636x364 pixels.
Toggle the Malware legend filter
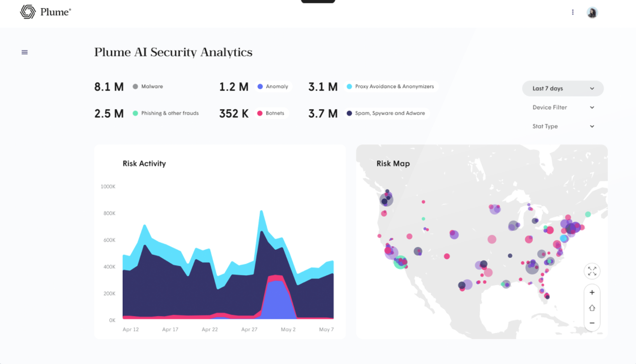(x=147, y=86)
